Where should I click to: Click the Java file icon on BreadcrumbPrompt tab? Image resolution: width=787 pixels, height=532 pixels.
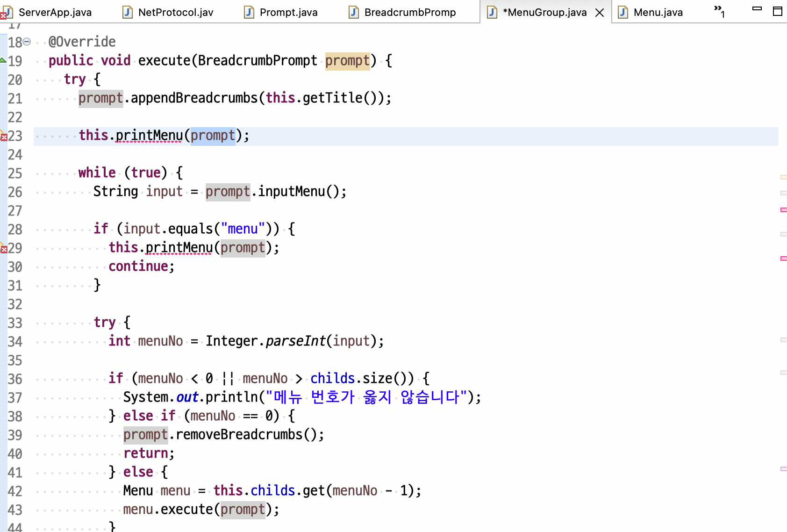click(354, 12)
